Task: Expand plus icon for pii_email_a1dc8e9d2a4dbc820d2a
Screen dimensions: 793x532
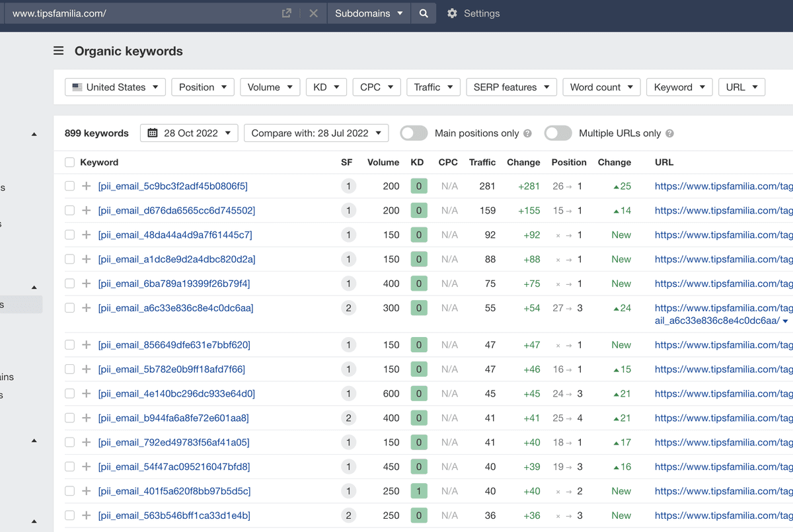Action: (86, 260)
